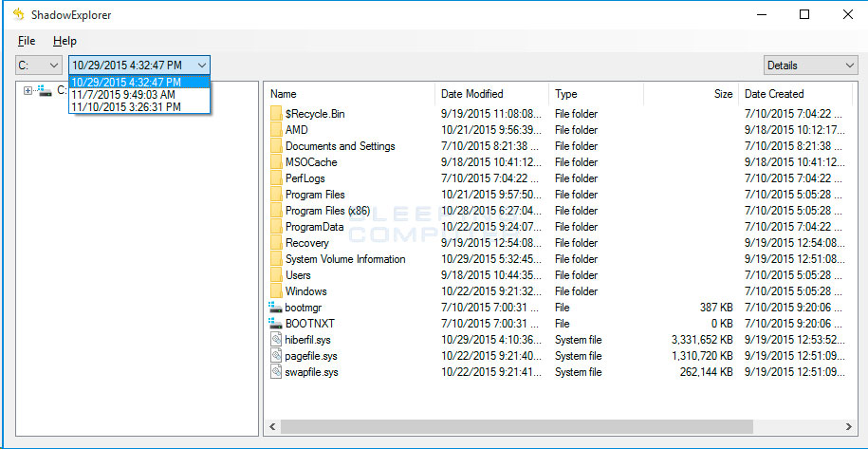Viewport: 868px width, 449px height.
Task: Open the C: drive selector dropdown
Action: (x=38, y=65)
